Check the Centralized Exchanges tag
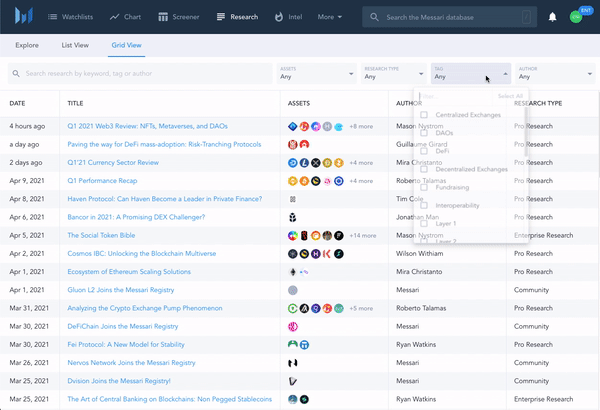Viewport: 600px width, 410px height. click(424, 115)
